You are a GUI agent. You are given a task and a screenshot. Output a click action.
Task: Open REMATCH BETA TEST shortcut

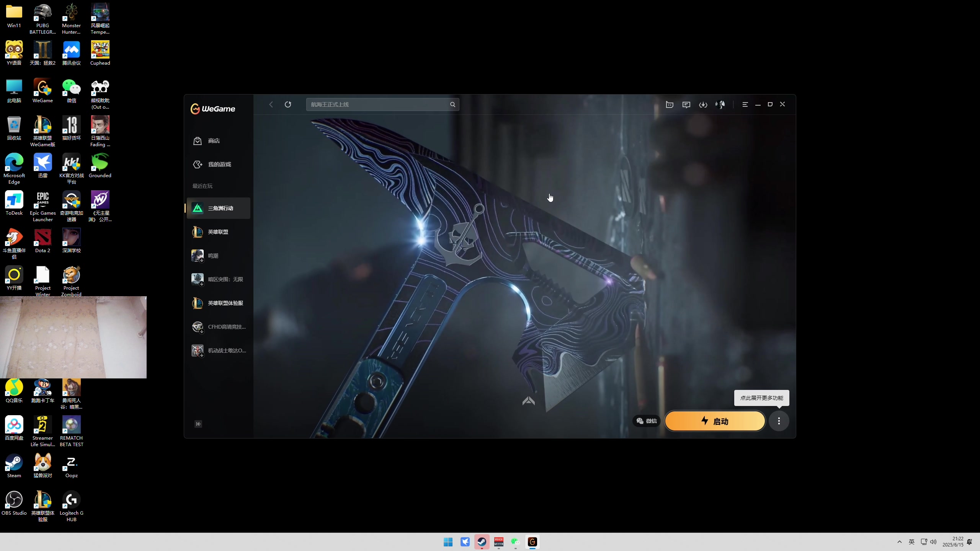pyautogui.click(x=71, y=431)
